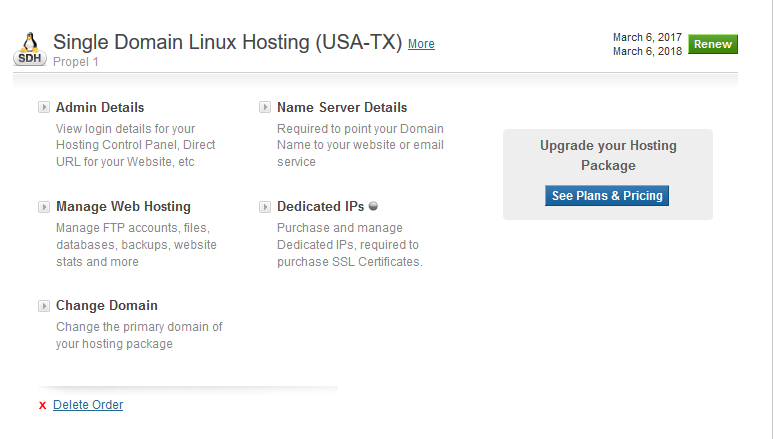Expand the Admin Details arrow
Viewport: 773px width, 439px height.
[44, 107]
